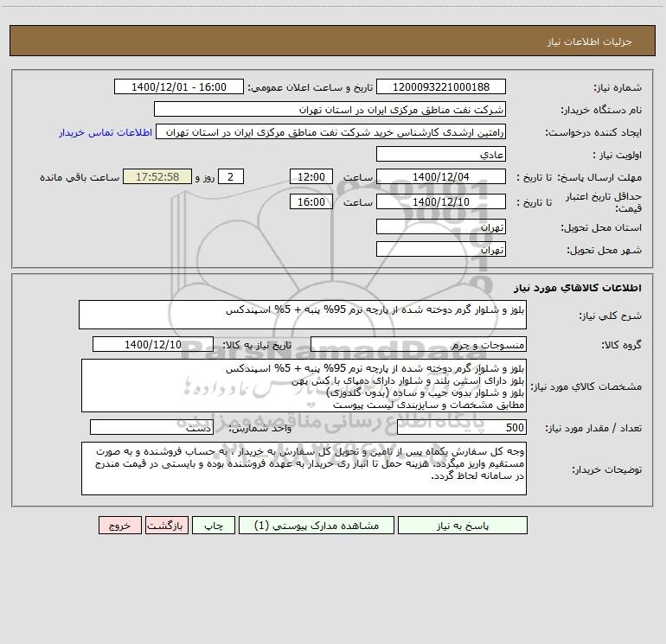
Task: Click the استان محل تحویل label
Action: point(601,227)
